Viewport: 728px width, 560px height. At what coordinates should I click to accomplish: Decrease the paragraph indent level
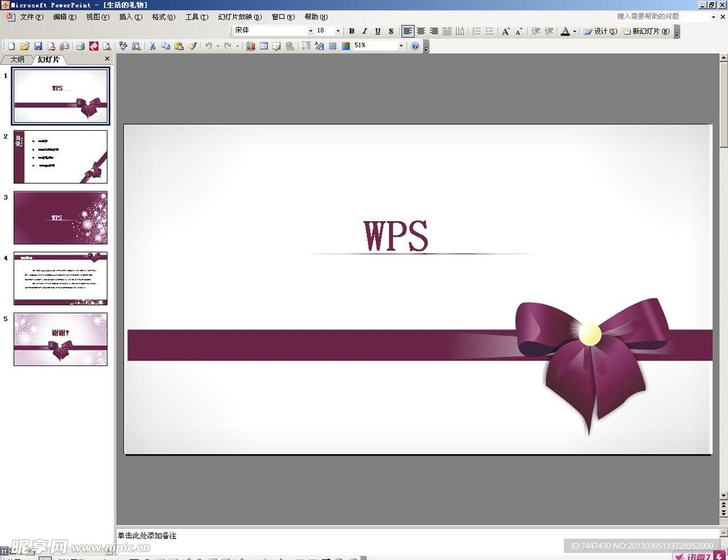click(x=536, y=31)
